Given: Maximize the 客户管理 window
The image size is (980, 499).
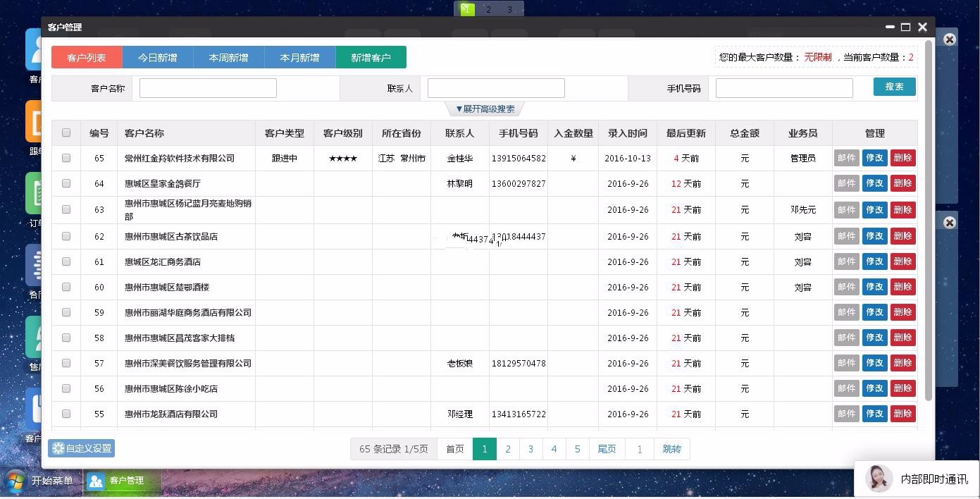Looking at the screenshot, I should 906,27.
